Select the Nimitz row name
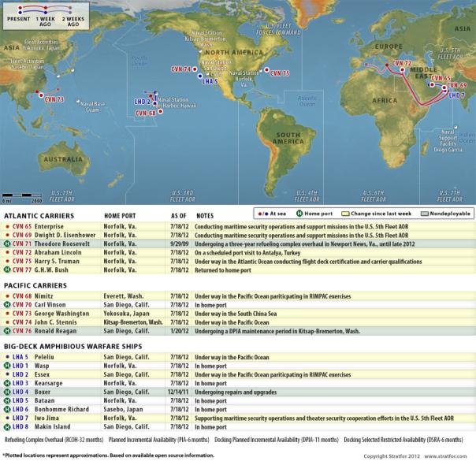Image resolution: width=476 pixels, height=461 pixels. point(43,296)
